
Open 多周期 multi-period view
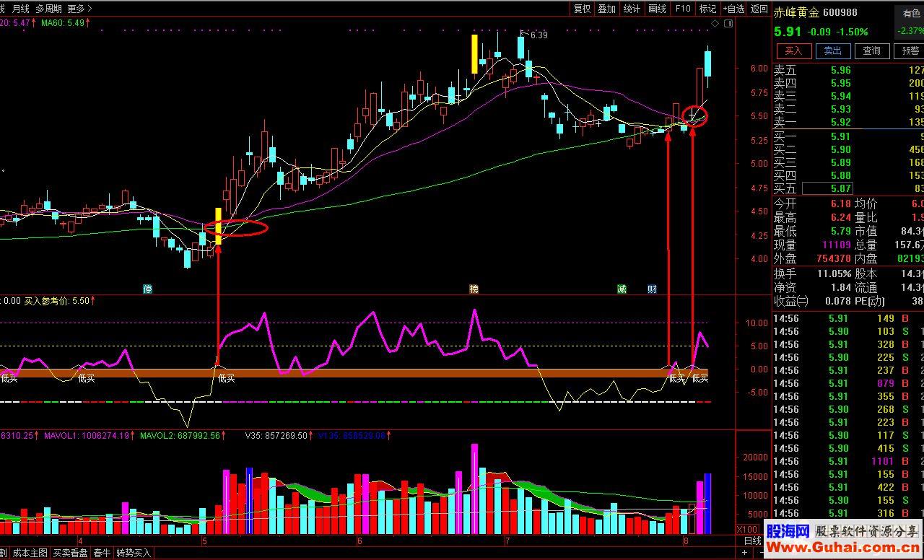click(x=48, y=9)
